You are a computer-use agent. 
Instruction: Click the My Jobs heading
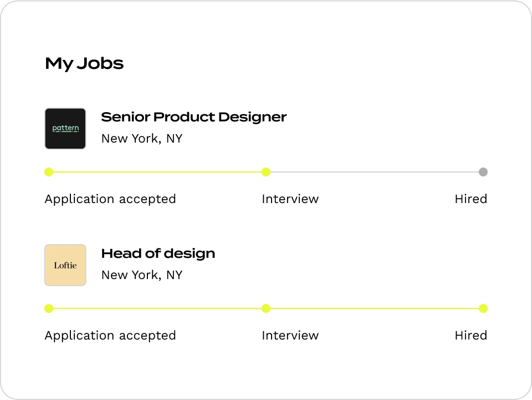point(84,63)
